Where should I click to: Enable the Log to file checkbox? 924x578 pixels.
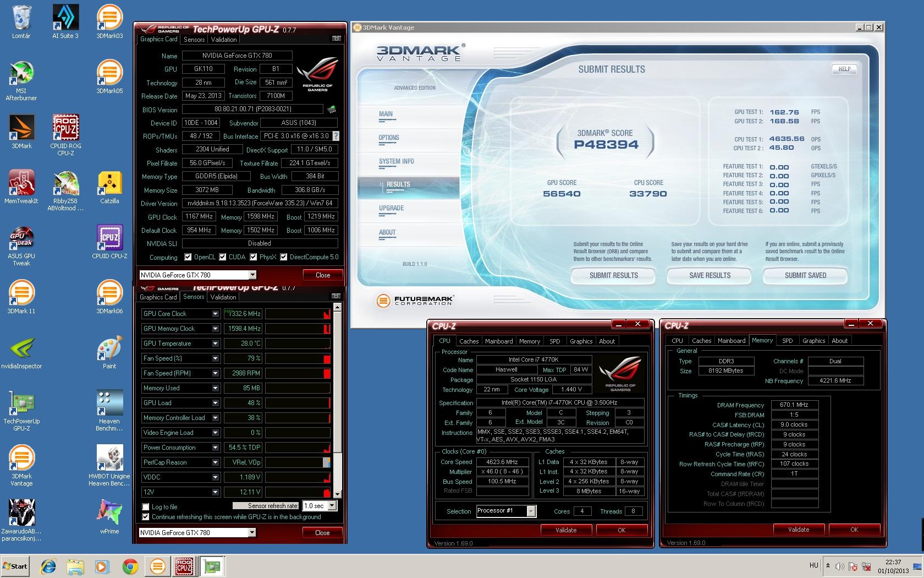click(x=146, y=507)
